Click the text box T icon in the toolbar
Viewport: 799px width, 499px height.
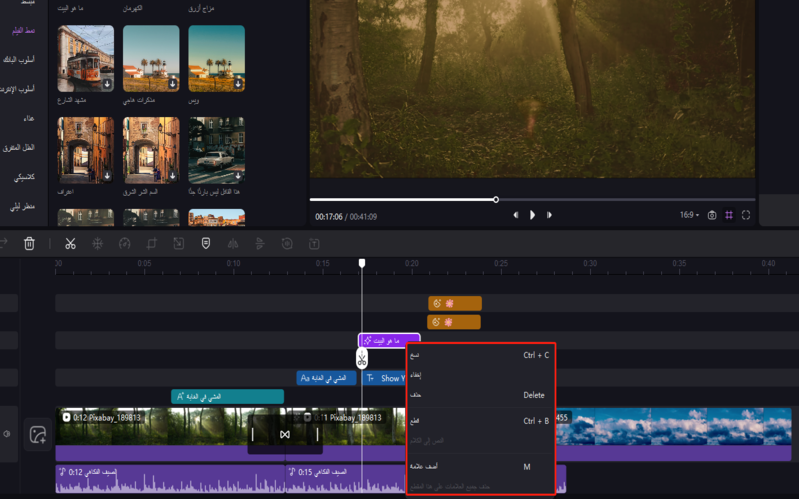point(314,244)
